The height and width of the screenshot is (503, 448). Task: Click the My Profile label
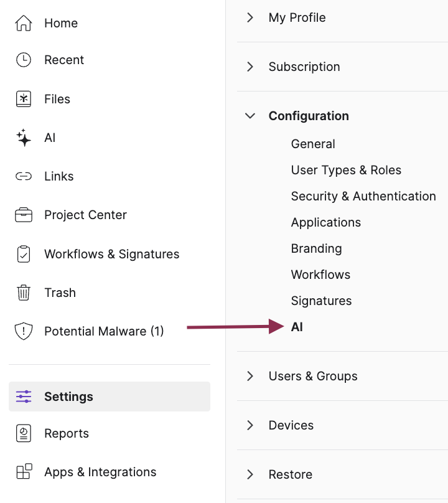(297, 17)
